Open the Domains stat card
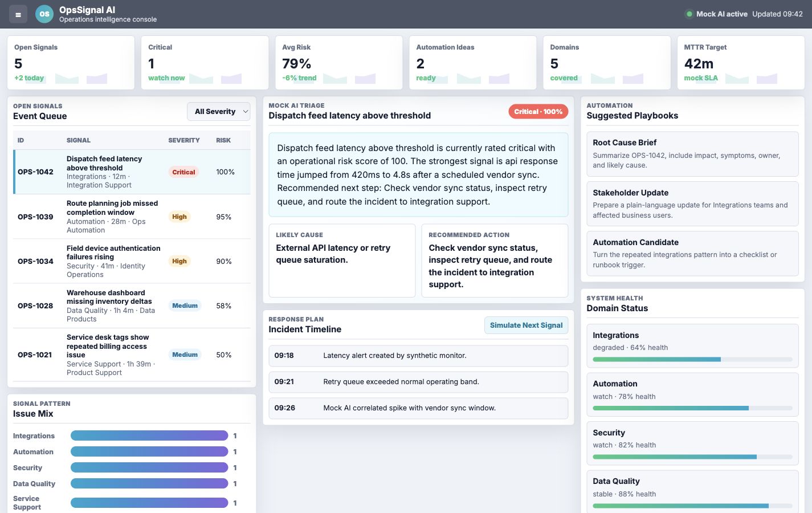The height and width of the screenshot is (513, 812). pos(607,63)
